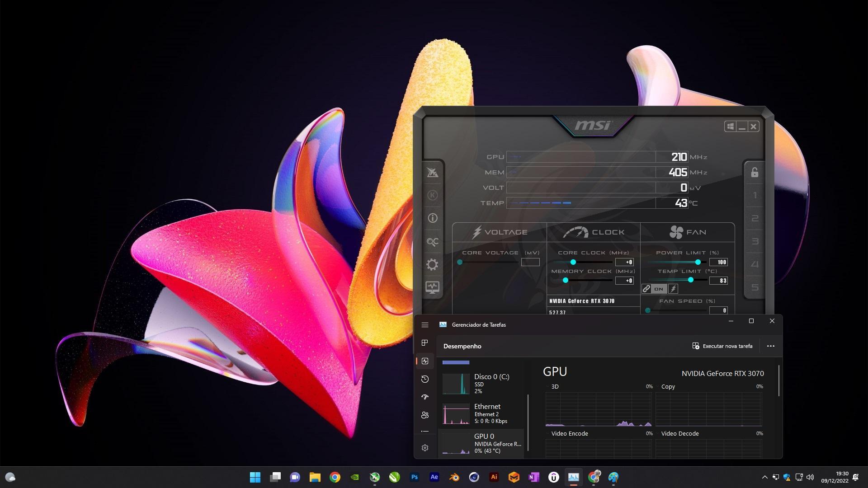Click the Core Clock +0 value field
The height and width of the screenshot is (488, 868).
(x=624, y=262)
